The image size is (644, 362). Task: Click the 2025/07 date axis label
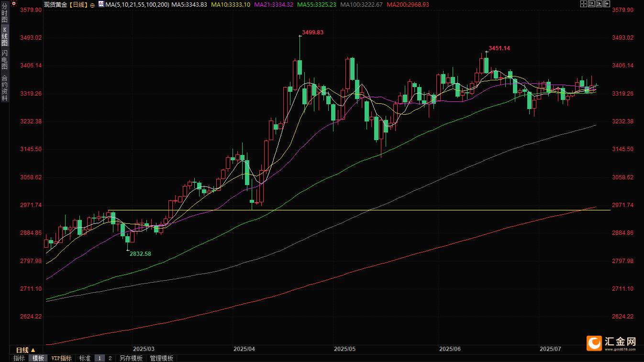[550, 350]
